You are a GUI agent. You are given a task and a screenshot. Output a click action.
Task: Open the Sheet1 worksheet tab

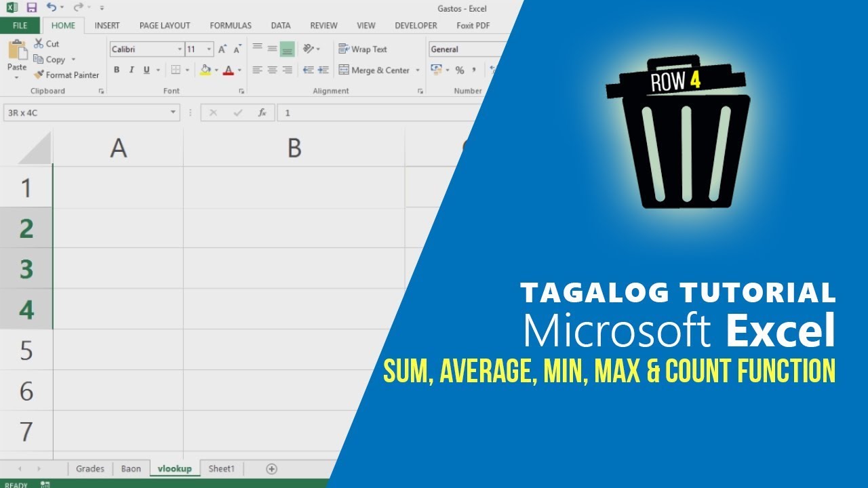pyautogui.click(x=222, y=468)
